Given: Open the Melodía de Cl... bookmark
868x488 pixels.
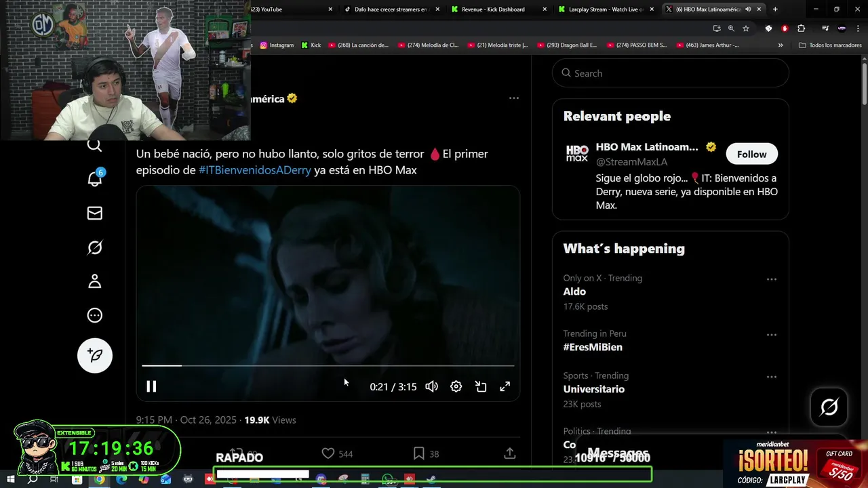Looking at the screenshot, I should (x=428, y=45).
